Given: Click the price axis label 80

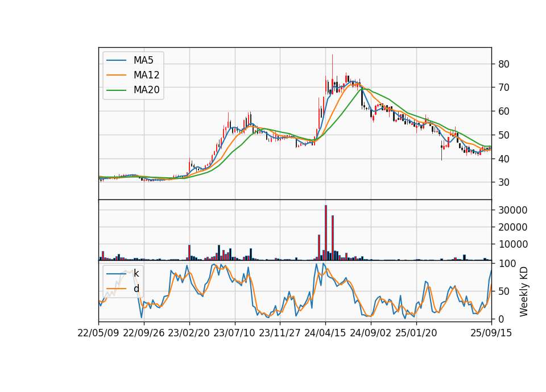Looking at the screenshot, I should coord(504,64).
